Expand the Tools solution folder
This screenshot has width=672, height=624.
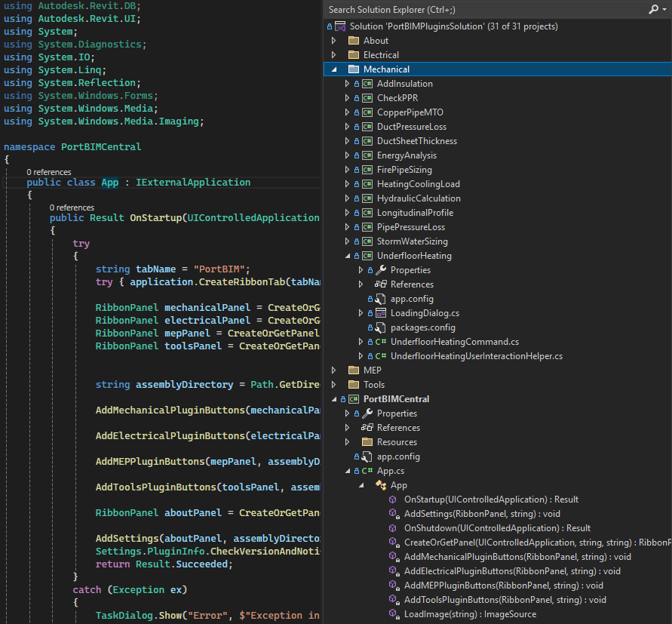click(334, 385)
